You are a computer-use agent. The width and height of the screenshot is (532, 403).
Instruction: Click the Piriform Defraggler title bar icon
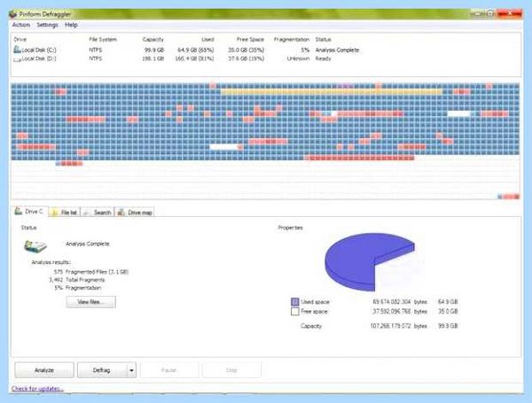[13, 14]
